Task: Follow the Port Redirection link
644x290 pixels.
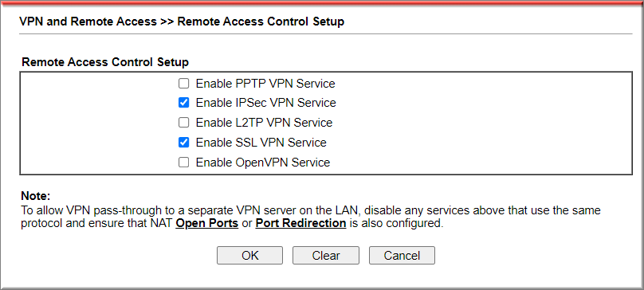Action: pos(300,223)
